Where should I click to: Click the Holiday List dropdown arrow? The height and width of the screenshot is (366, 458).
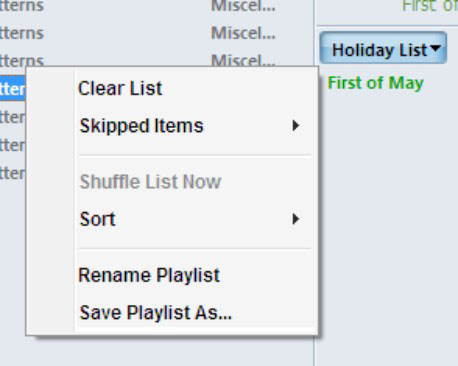point(435,48)
